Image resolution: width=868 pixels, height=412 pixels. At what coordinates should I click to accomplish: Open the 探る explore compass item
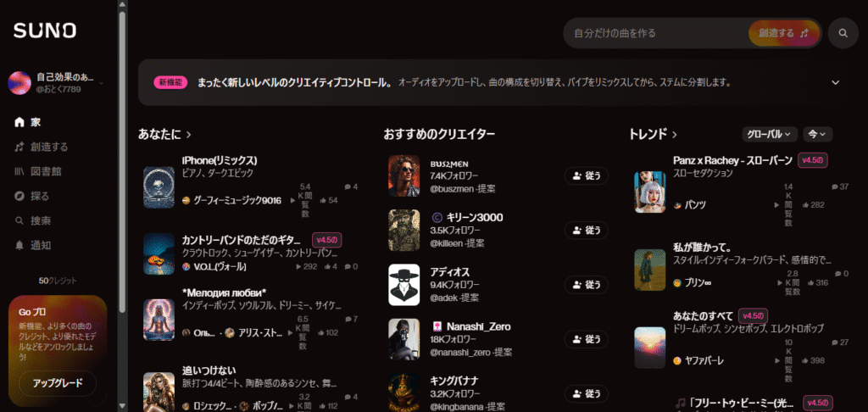coord(32,196)
